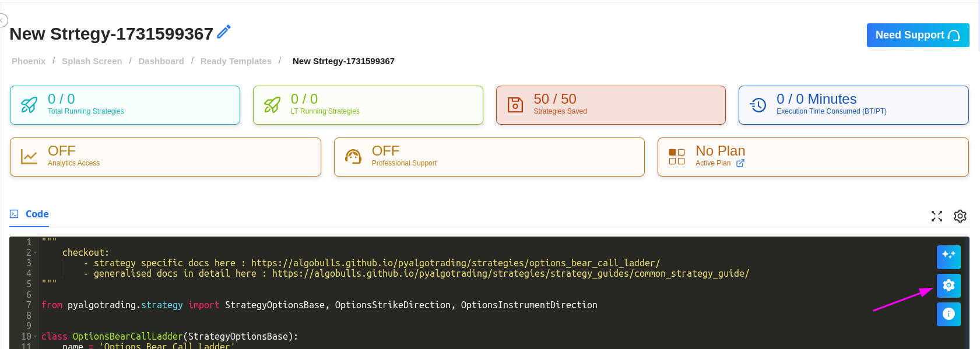Click the rocket icon for Total Running Strategies
This screenshot has width=980, height=349.
[x=29, y=105]
